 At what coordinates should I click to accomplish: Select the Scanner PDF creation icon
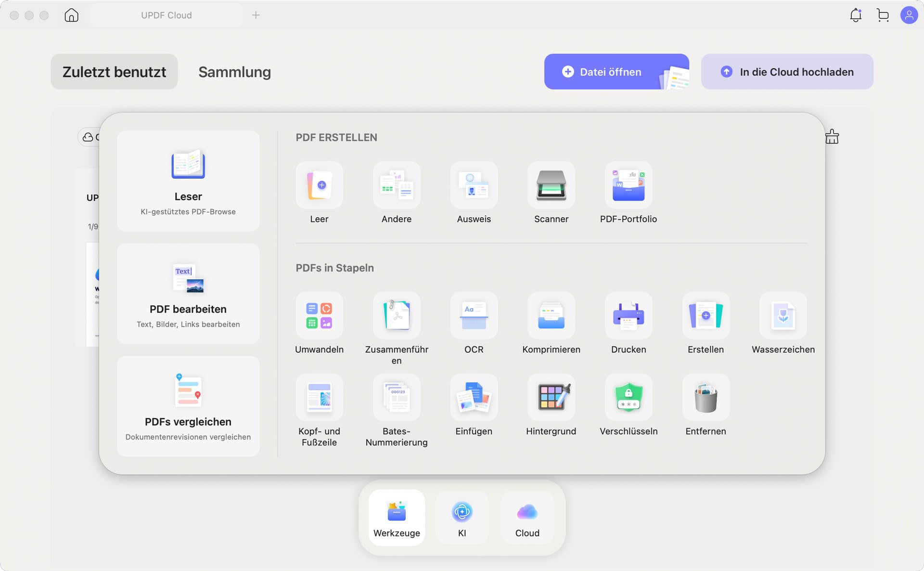tap(551, 185)
